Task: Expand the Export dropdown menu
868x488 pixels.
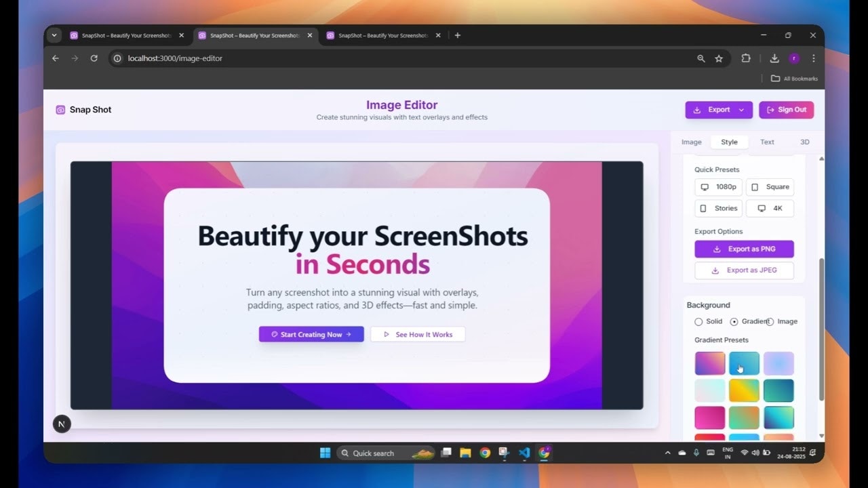Action: coord(741,110)
